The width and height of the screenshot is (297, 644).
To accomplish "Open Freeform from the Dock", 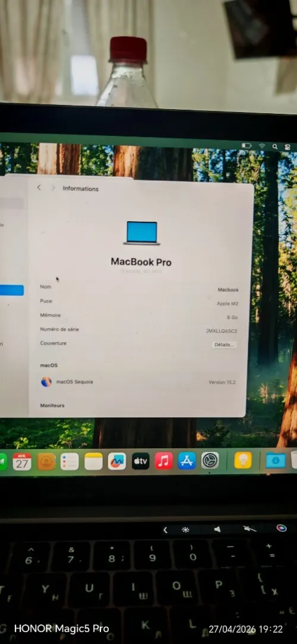I will pos(117,461).
